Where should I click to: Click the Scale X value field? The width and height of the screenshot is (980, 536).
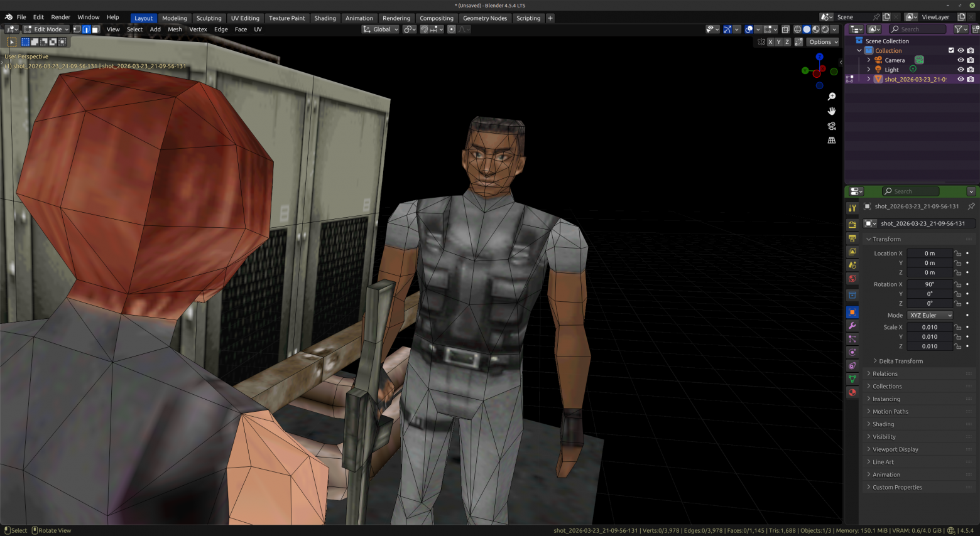[x=930, y=327]
